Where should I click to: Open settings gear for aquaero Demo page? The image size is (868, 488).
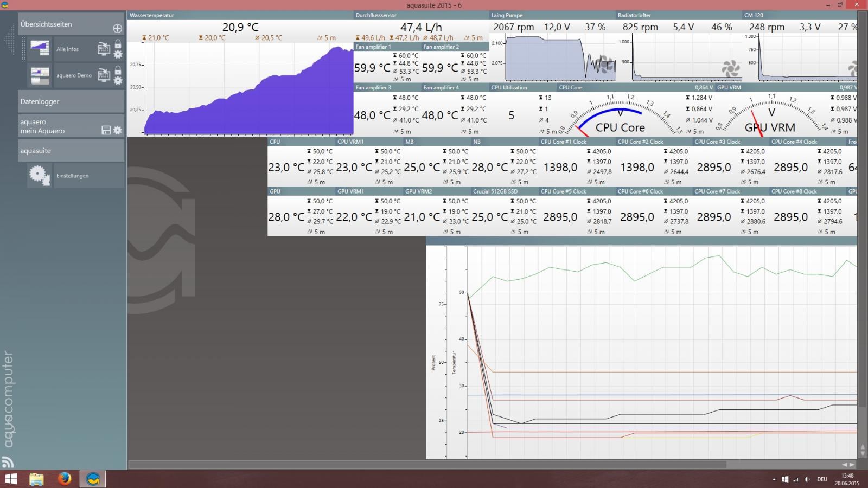pyautogui.click(x=118, y=81)
